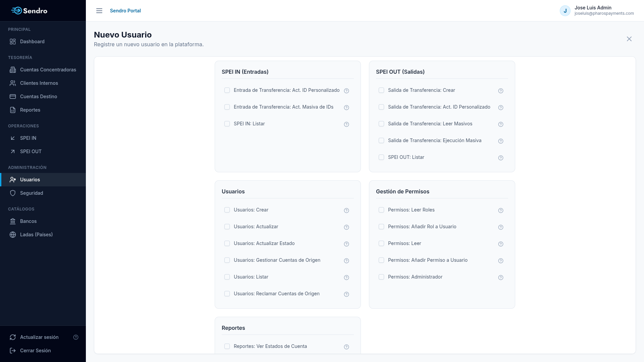Screen dimensions: 644x362
Task: Open Seguridad settings page
Action: pos(43,193)
